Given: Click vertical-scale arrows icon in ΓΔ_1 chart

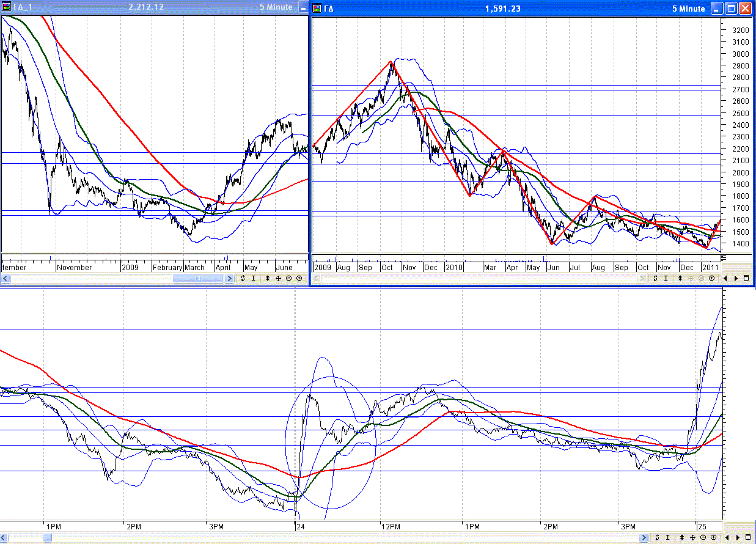Looking at the screenshot, I should [267, 278].
